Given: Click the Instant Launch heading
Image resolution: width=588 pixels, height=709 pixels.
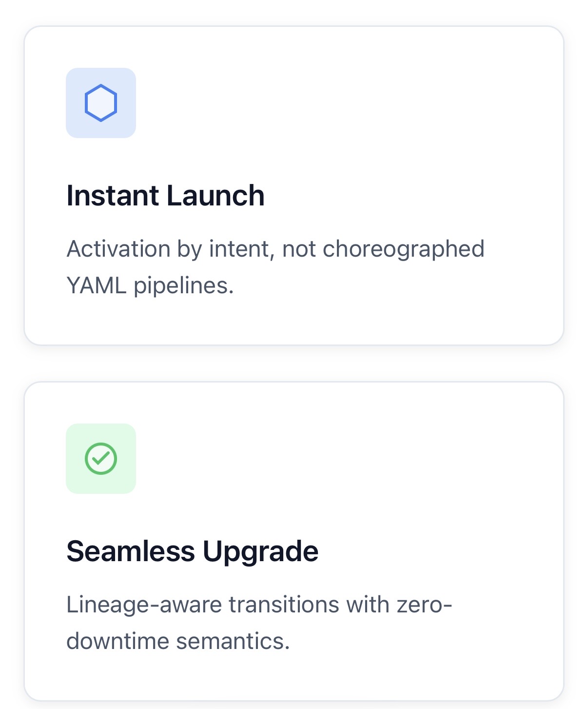Looking at the screenshot, I should pos(166,195).
